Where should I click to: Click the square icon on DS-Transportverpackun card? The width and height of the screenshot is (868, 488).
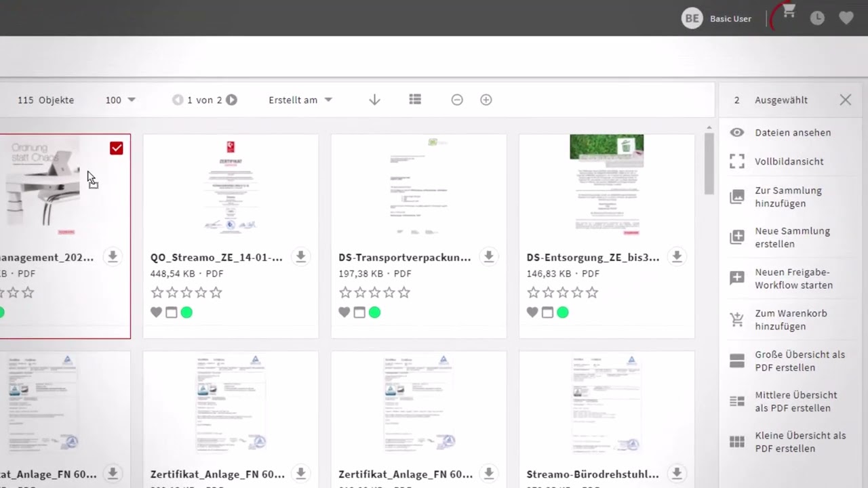[359, 312]
